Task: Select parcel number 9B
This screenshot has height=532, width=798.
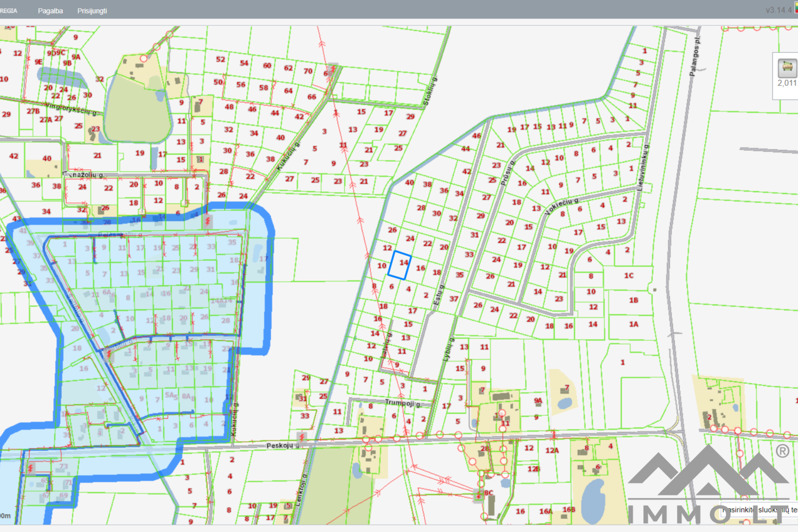Action: coord(67,63)
